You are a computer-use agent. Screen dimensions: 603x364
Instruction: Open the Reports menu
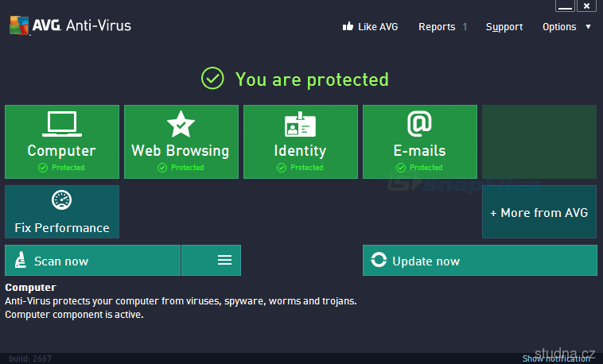tap(437, 27)
